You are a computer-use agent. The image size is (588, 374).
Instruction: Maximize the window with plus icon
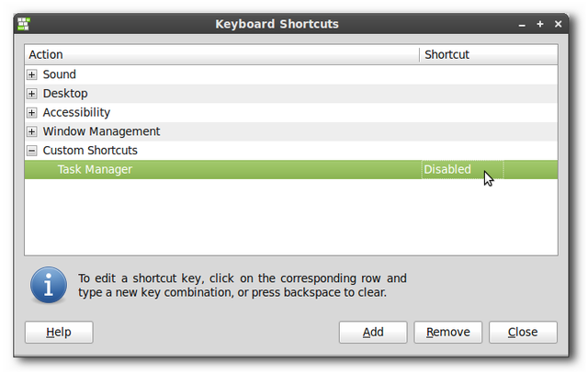pyautogui.click(x=540, y=24)
